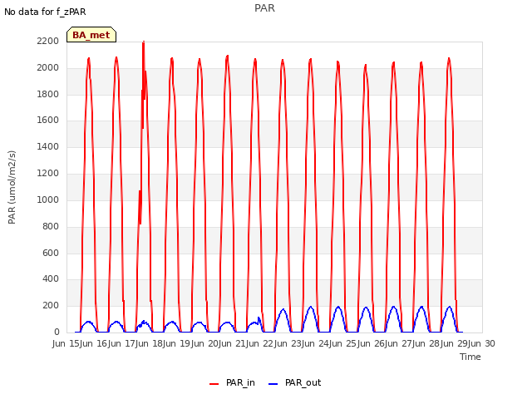This screenshot has height=399, width=532.
Task: Click the Jun 28 x-axis tick label
Action: pos(427,343)
